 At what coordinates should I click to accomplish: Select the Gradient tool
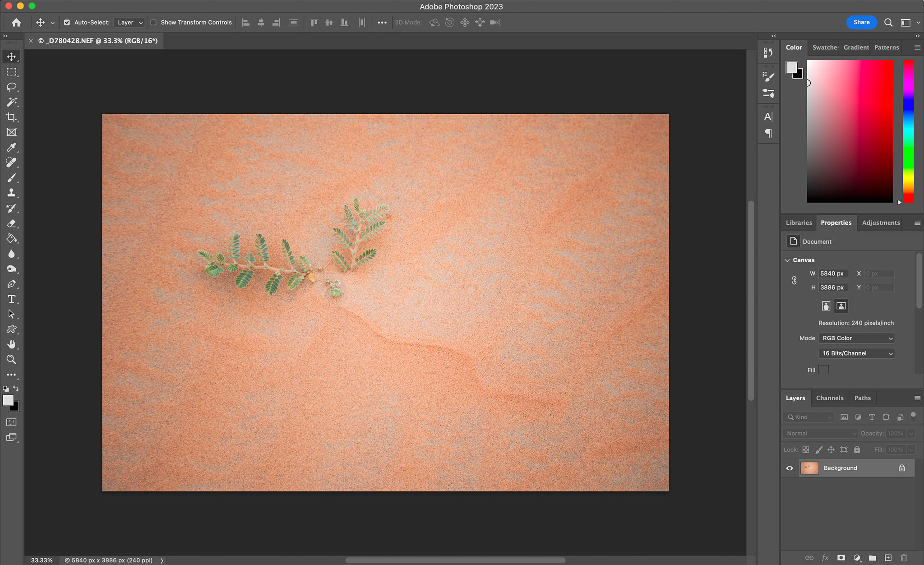tap(12, 238)
